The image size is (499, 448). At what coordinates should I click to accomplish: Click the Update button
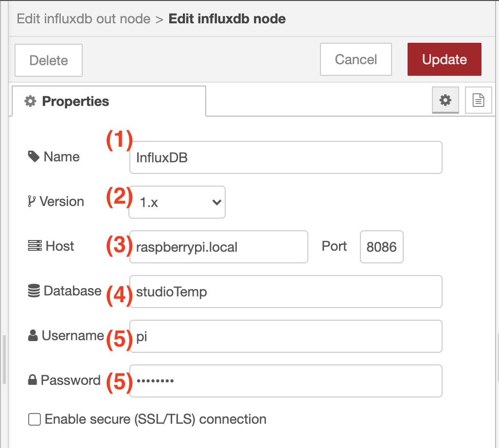444,59
